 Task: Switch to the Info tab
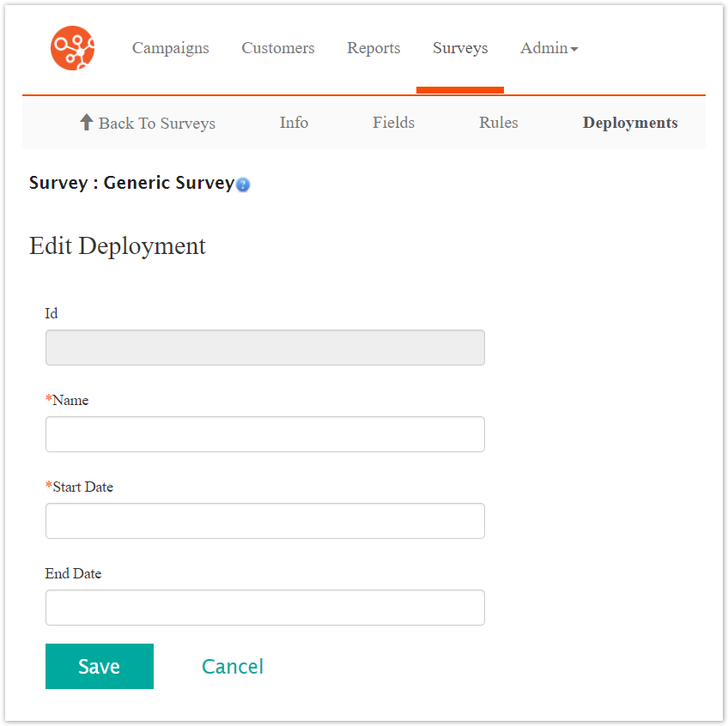pos(294,123)
